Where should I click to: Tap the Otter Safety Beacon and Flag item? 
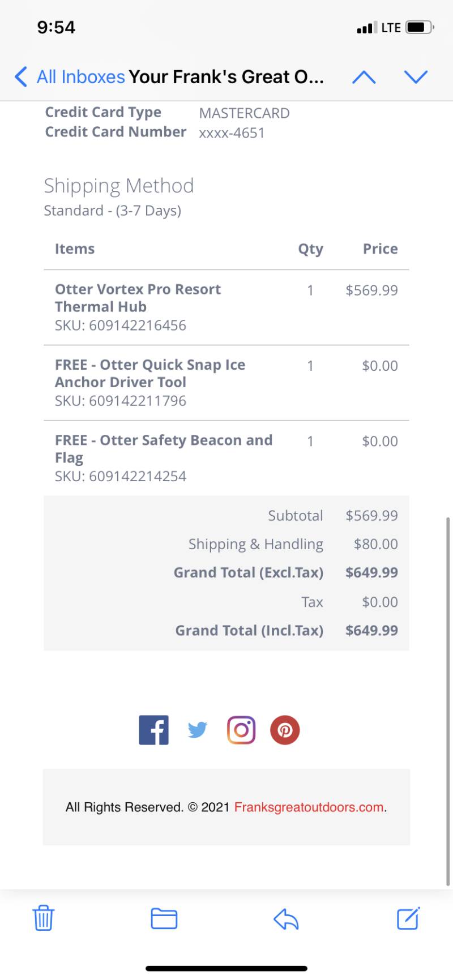tap(164, 449)
